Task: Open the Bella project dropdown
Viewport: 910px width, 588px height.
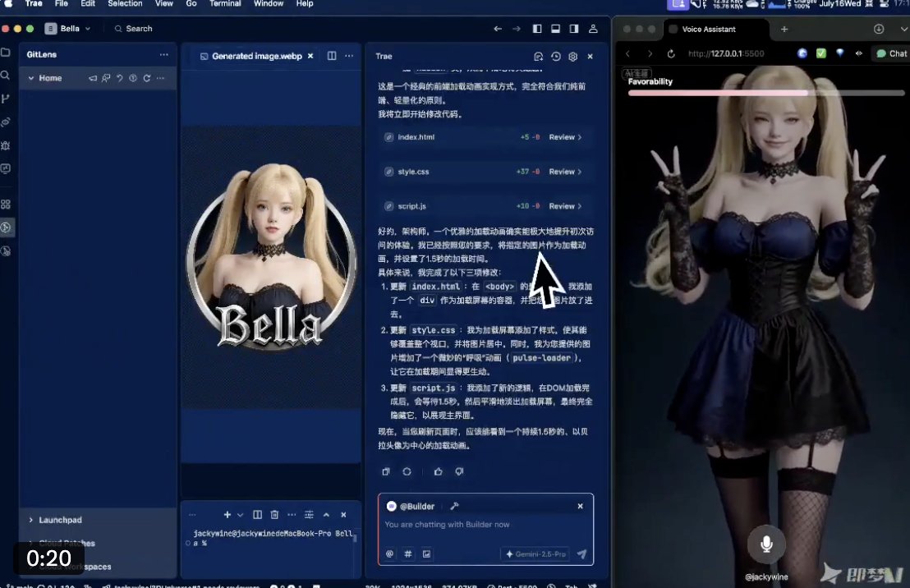Action: point(68,29)
